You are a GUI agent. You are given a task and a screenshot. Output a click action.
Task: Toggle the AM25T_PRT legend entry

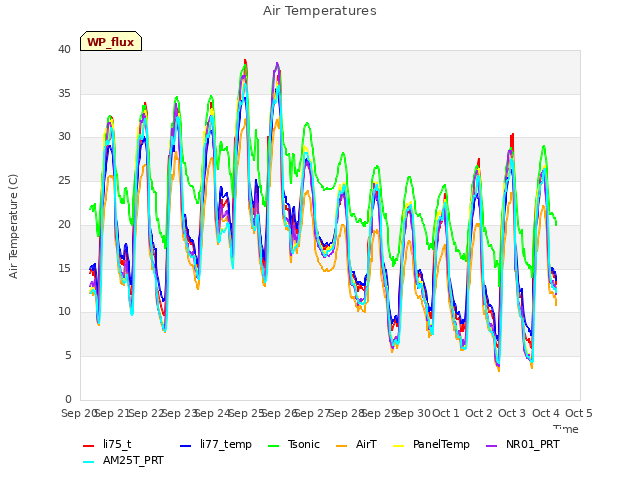(x=123, y=461)
